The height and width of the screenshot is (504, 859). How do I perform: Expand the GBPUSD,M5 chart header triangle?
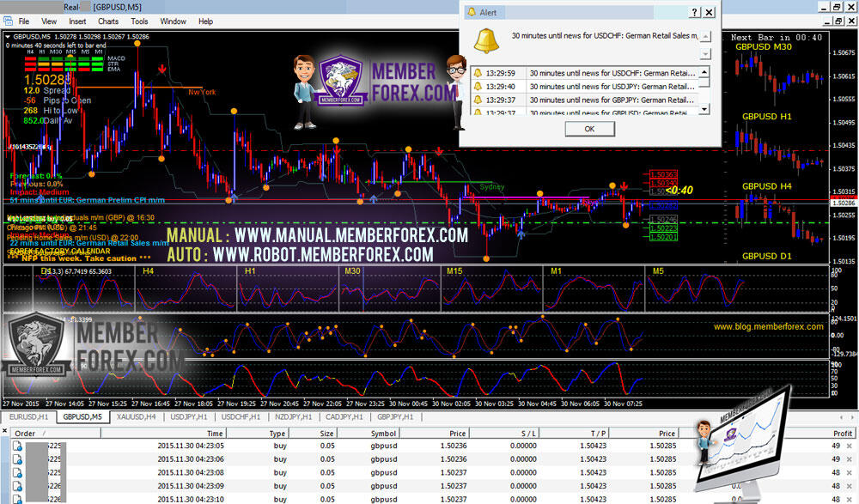click(x=8, y=37)
